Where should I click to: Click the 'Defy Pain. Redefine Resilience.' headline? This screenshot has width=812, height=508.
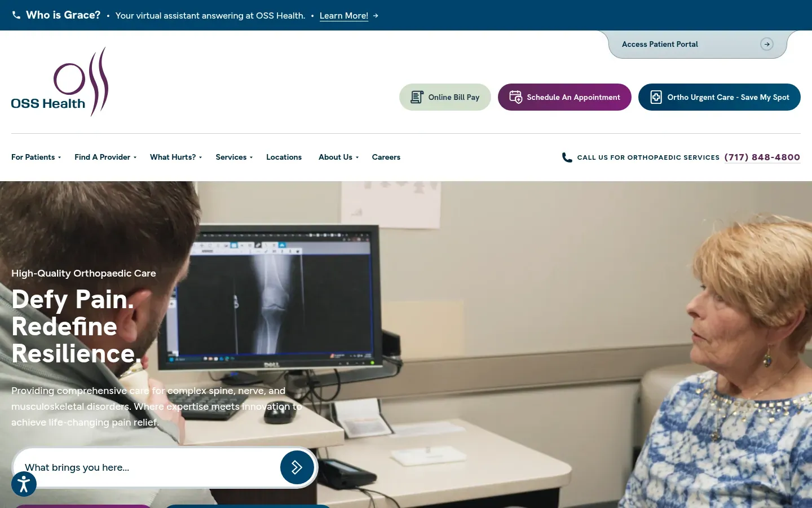pyautogui.click(x=77, y=326)
